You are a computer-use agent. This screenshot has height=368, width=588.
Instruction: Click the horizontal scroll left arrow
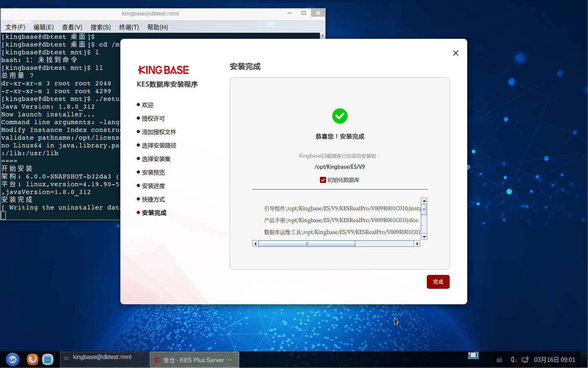[x=255, y=244]
